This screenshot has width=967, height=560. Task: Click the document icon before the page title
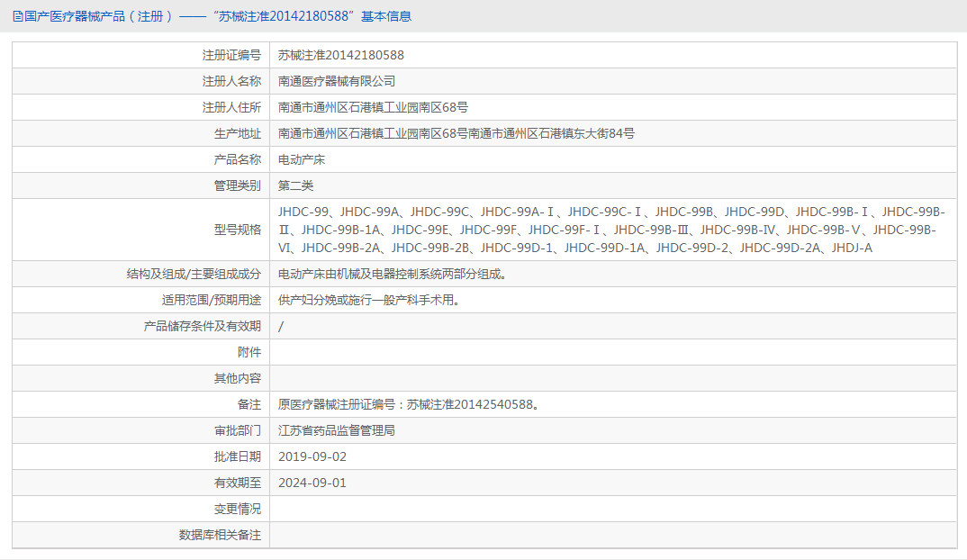coord(18,16)
